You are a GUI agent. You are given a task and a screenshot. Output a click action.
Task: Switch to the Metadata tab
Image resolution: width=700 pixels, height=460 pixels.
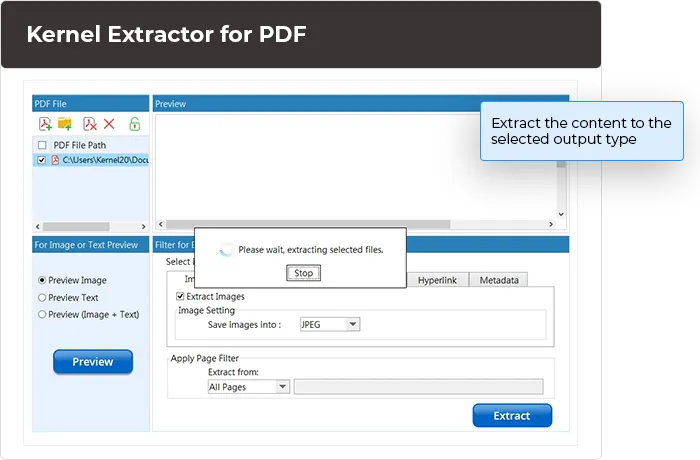tap(499, 280)
